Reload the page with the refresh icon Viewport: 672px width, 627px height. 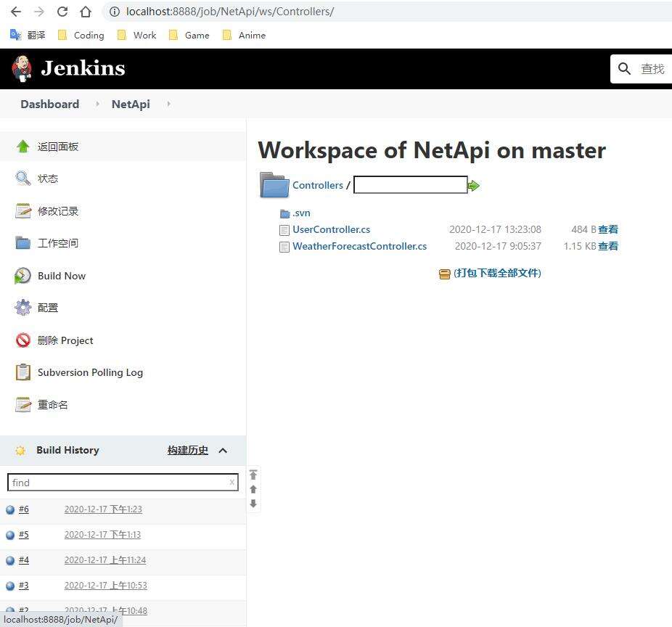[x=62, y=12]
